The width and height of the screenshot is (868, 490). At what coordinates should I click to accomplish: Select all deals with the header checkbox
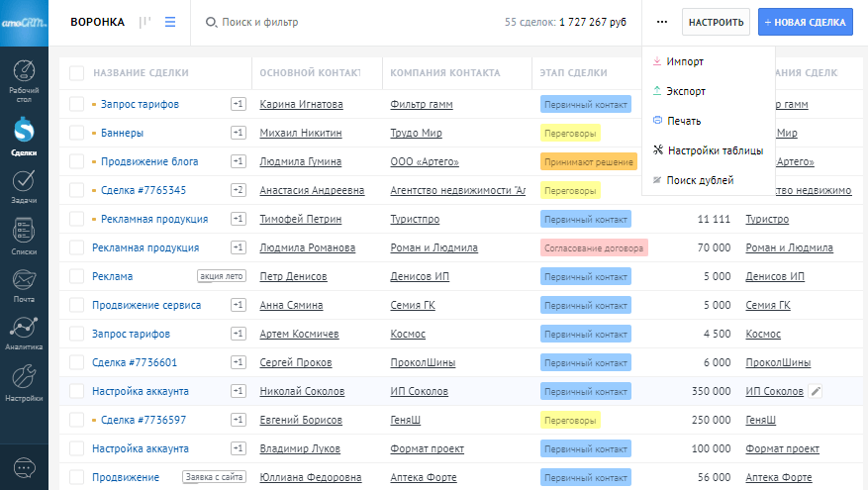[76, 72]
